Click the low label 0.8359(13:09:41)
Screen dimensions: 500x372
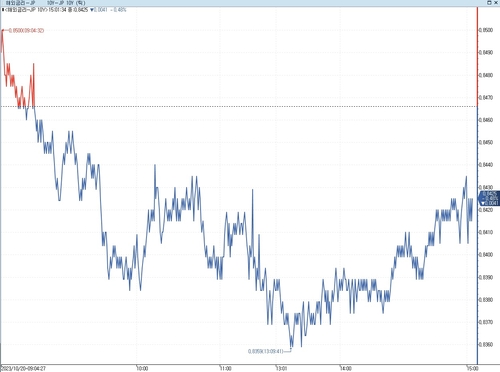[x=265, y=351]
